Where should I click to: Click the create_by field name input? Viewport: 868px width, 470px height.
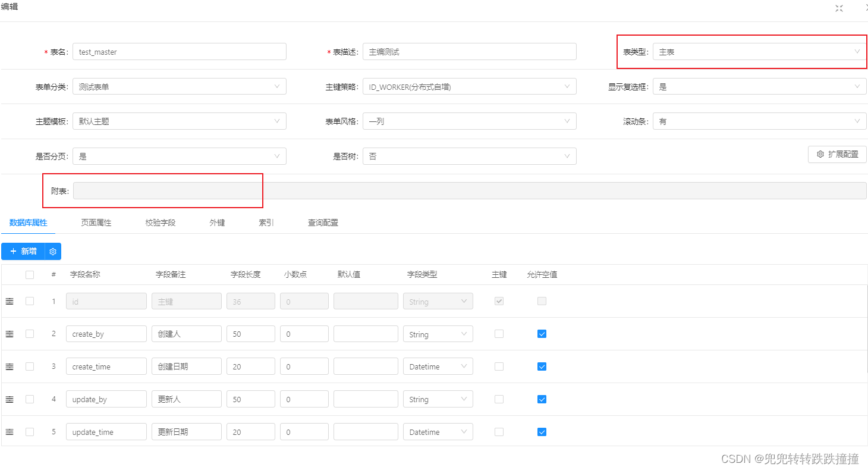click(x=106, y=334)
